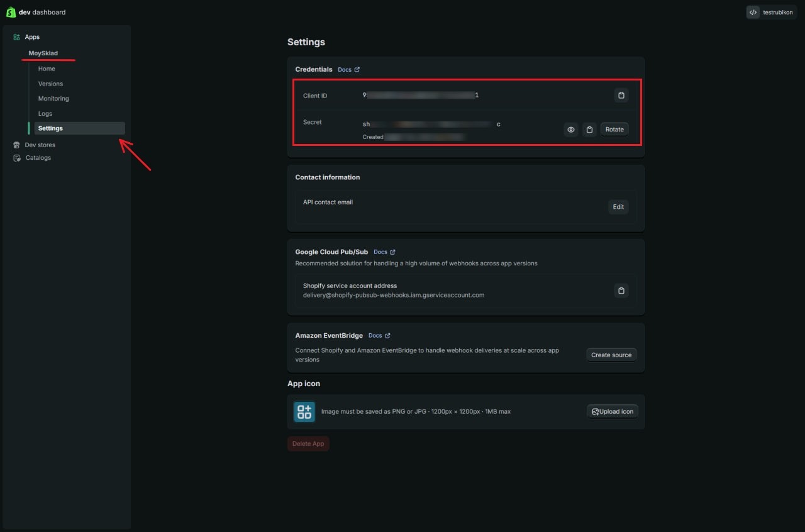This screenshot has height=532, width=805.
Task: Open the Google Cloud Pub/Sub Docs link
Action: tap(384, 252)
